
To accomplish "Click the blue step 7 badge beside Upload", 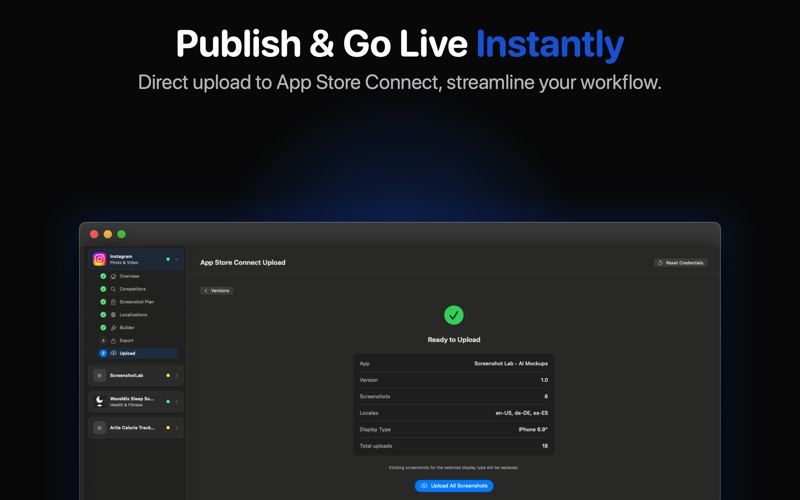I will click(x=103, y=353).
